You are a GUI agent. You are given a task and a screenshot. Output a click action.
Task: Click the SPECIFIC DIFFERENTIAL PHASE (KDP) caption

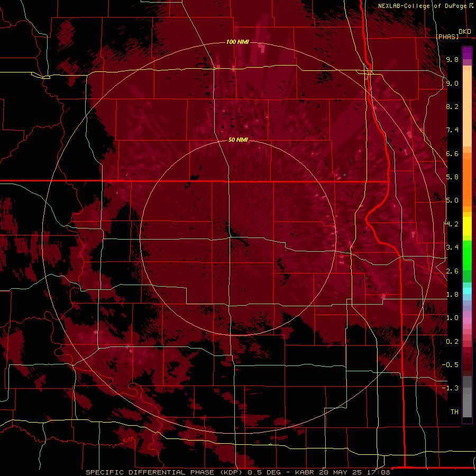click(x=166, y=472)
